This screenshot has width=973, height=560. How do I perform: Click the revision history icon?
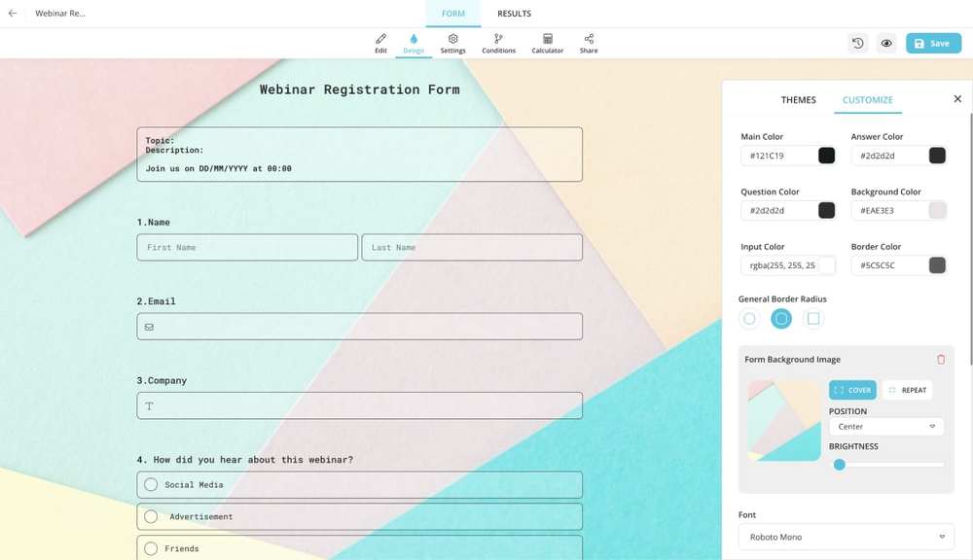click(x=857, y=44)
